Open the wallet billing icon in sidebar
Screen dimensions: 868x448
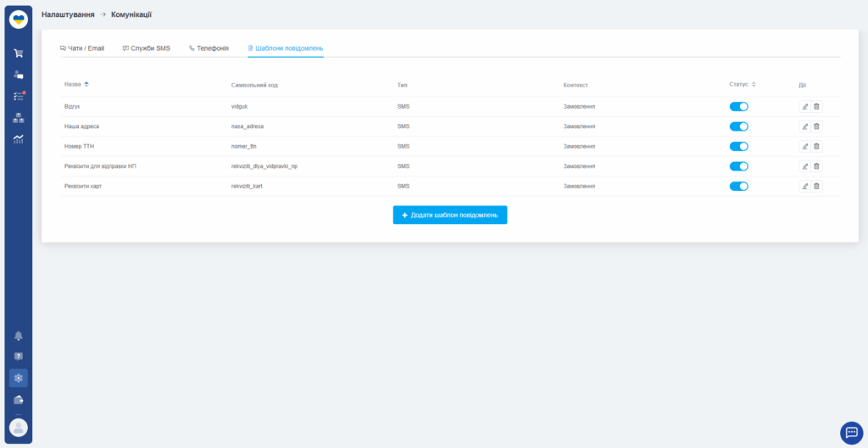19,400
